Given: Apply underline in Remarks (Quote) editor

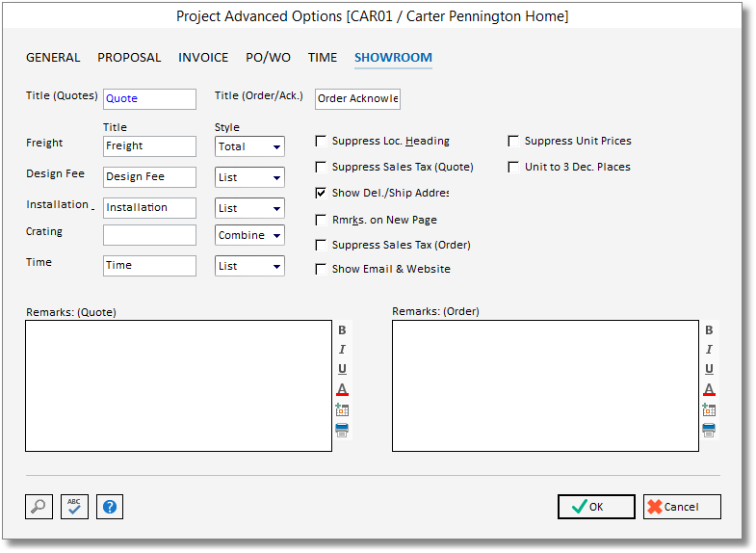Looking at the screenshot, I should tap(342, 369).
